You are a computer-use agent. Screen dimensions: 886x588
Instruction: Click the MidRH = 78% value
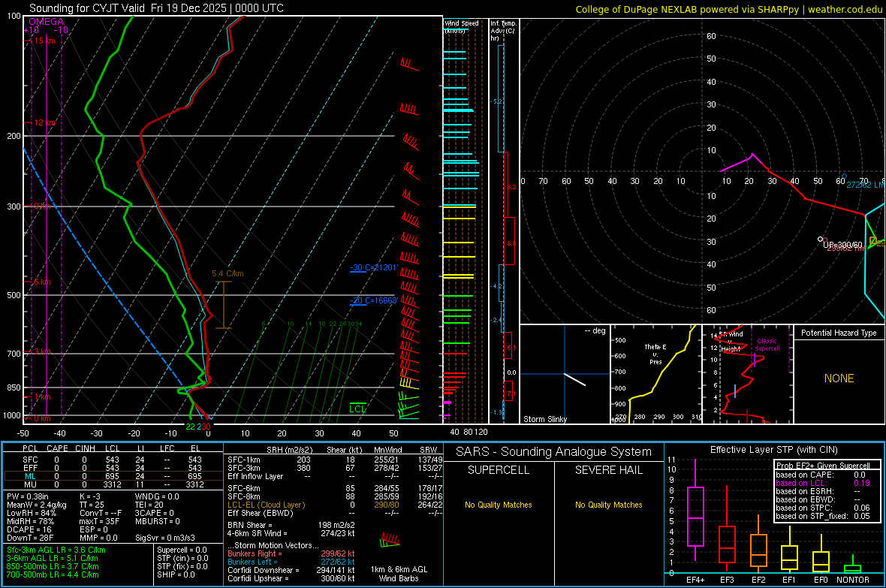(31, 521)
